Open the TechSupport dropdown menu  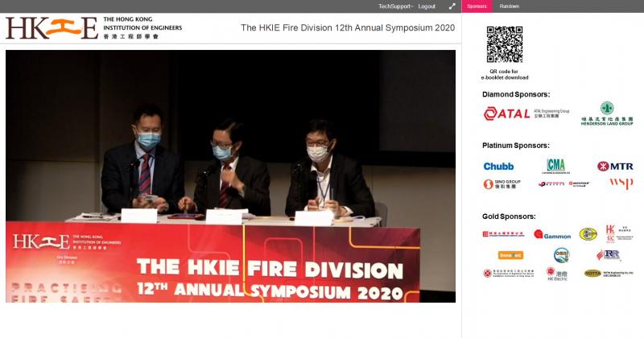(x=395, y=6)
